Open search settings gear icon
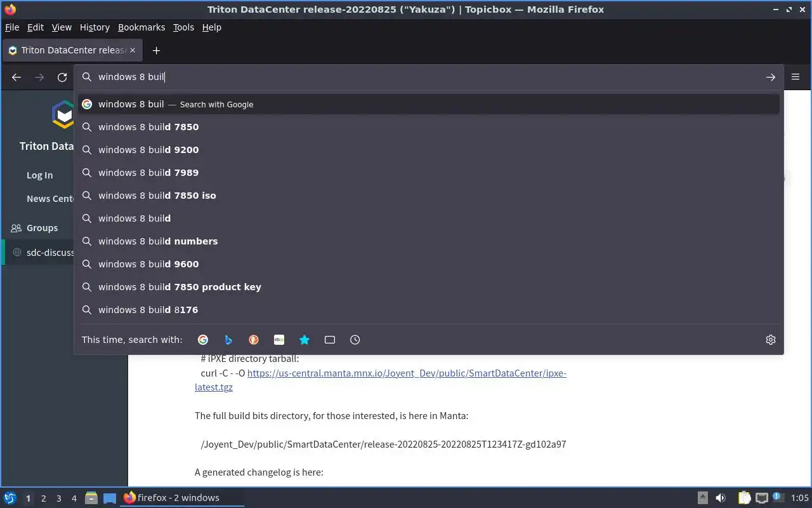 coord(771,340)
